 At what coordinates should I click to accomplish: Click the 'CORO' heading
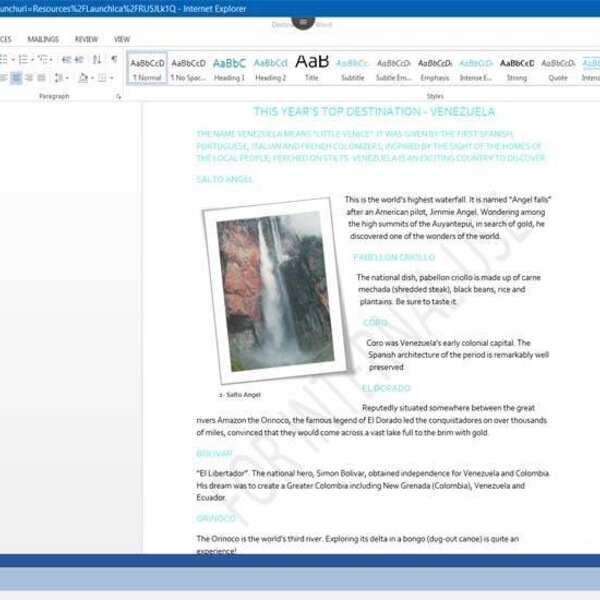375,323
